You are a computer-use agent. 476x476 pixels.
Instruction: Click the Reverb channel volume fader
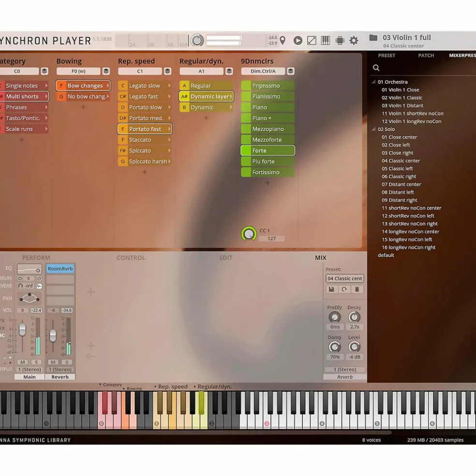click(53, 336)
